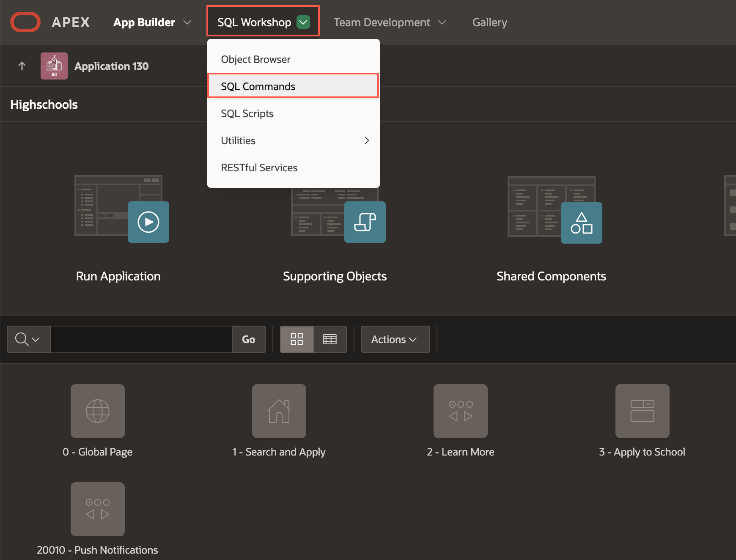This screenshot has width=736, height=560.
Task: Open SQL Scripts from the menu
Action: coord(294,113)
